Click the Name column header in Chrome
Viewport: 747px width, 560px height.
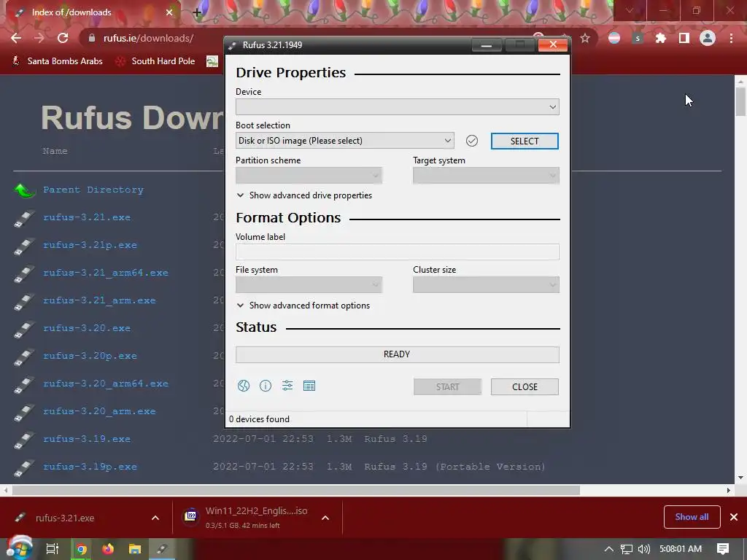click(55, 151)
